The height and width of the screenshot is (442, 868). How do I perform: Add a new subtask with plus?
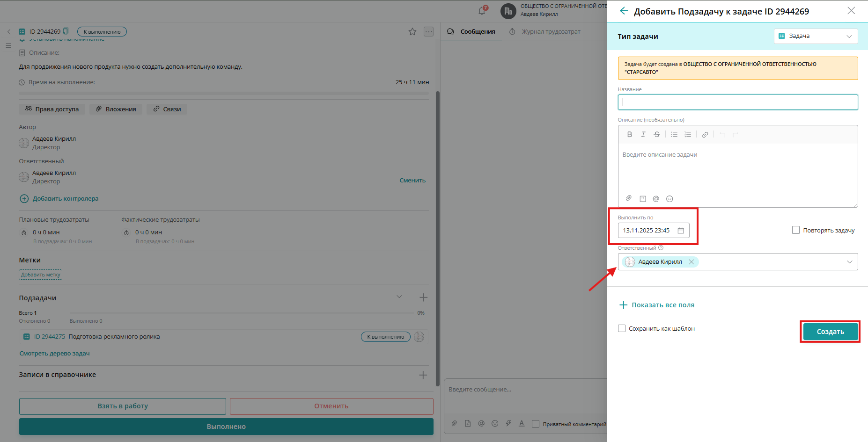423,297
